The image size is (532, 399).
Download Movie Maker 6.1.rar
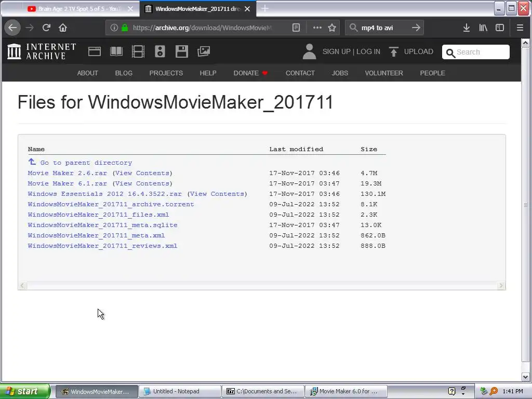[x=67, y=183]
